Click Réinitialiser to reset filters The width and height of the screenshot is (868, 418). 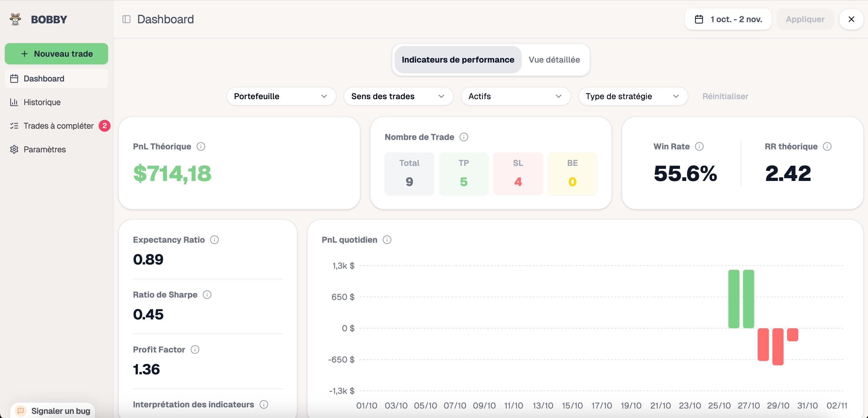click(x=725, y=96)
